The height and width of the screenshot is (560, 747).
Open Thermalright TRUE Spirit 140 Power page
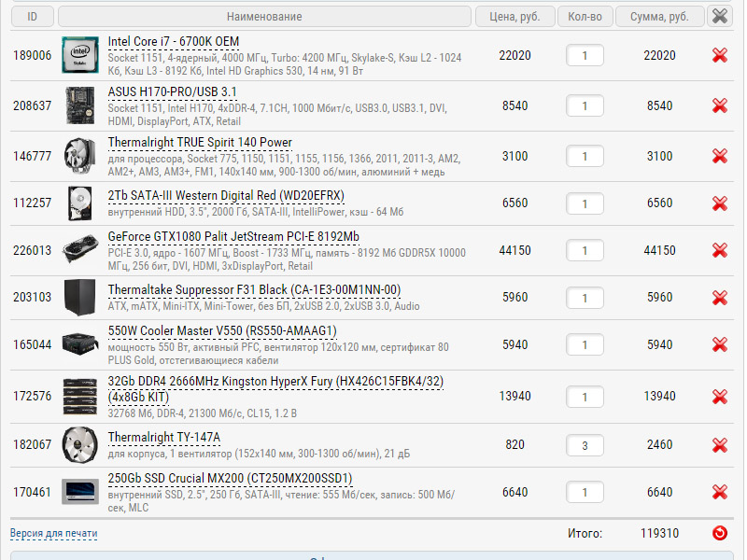(200, 143)
